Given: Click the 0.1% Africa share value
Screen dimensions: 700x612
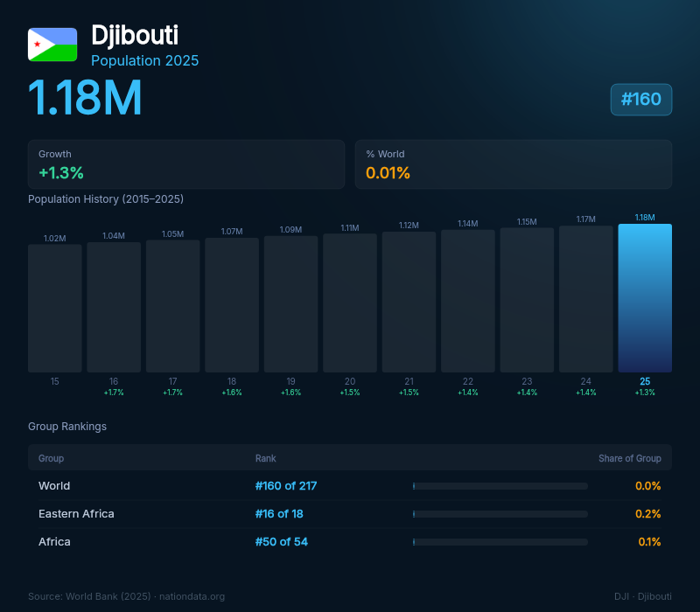Looking at the screenshot, I should (x=649, y=542).
